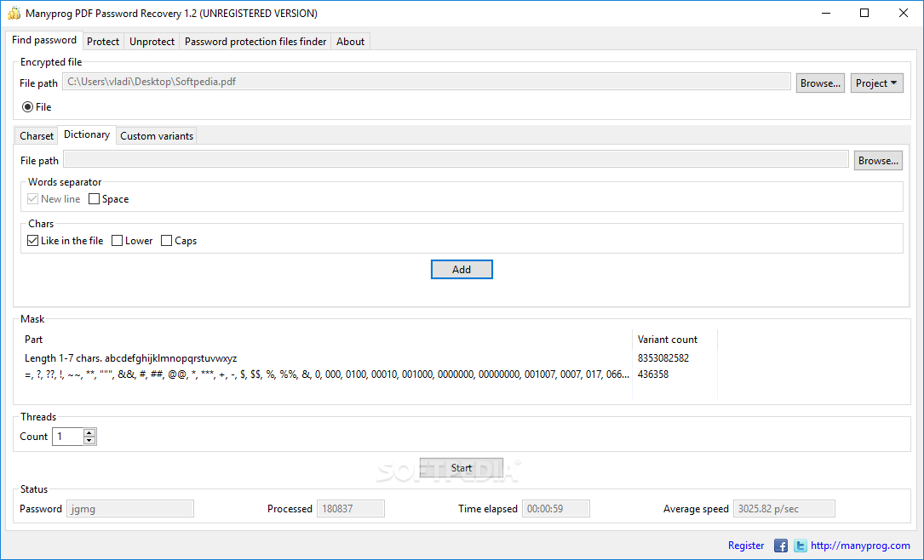Click the dictionary File path field
This screenshot has height=560, width=924.
click(x=456, y=159)
